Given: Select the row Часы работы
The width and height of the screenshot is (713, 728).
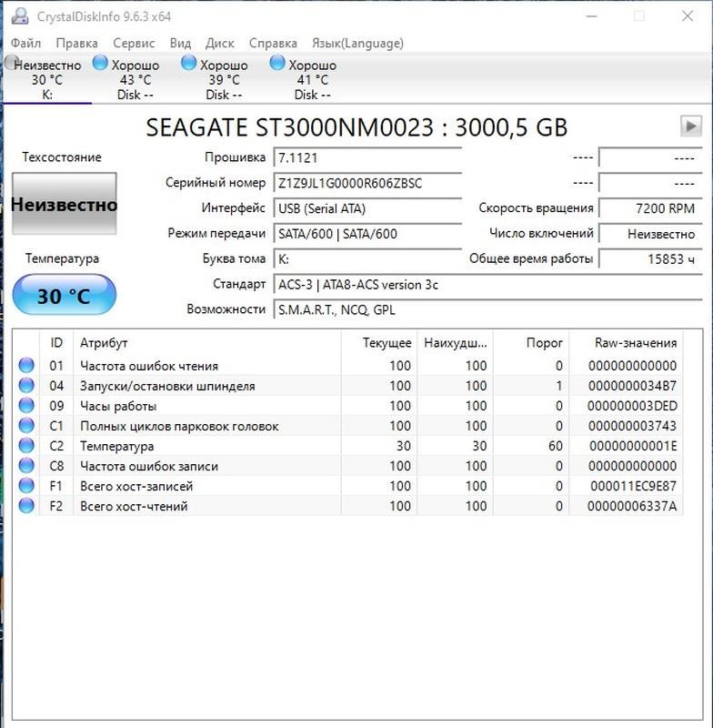Looking at the screenshot, I should 348,405.
